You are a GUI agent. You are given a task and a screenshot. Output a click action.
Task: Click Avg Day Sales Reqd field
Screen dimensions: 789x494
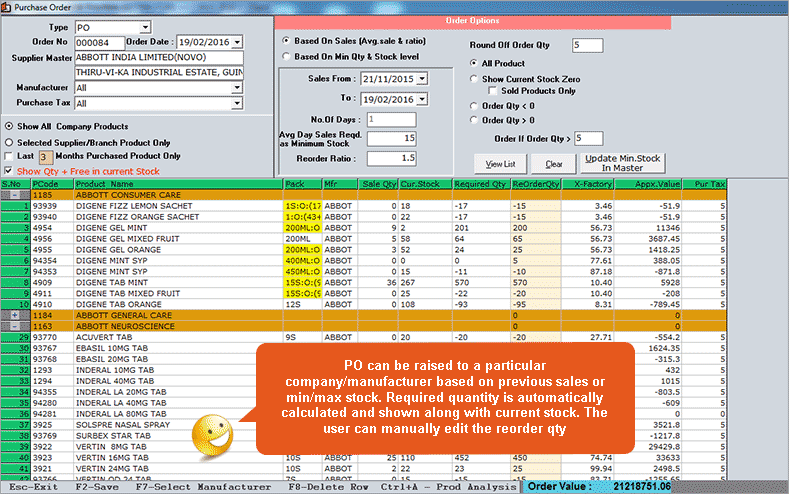click(391, 138)
